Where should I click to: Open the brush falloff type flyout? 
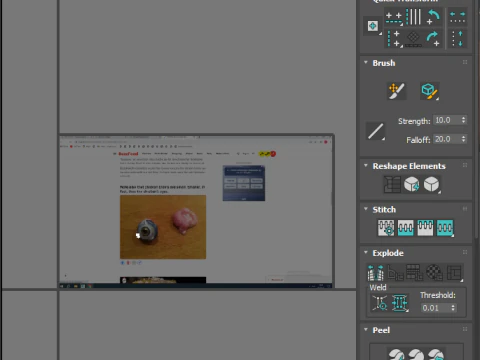[375, 131]
